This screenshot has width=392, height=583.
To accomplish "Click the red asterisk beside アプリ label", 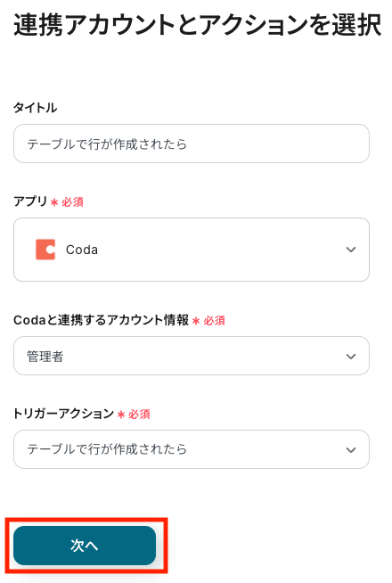I will click(x=54, y=202).
